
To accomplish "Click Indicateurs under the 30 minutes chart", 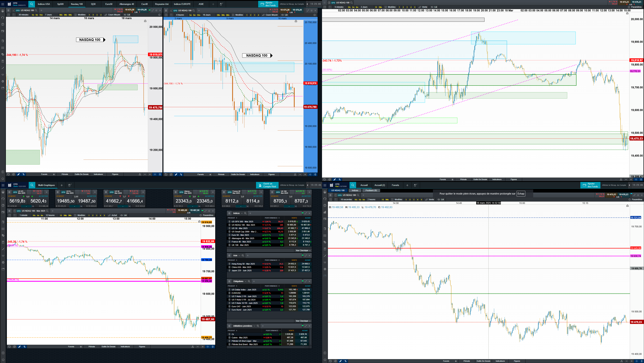I will coord(98,174).
